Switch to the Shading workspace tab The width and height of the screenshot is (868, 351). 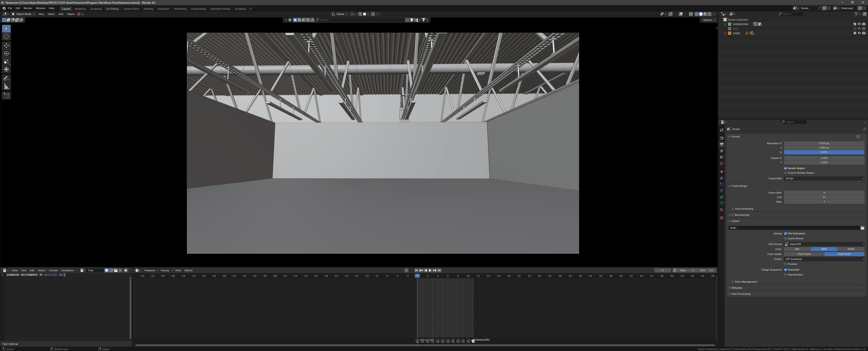click(148, 8)
